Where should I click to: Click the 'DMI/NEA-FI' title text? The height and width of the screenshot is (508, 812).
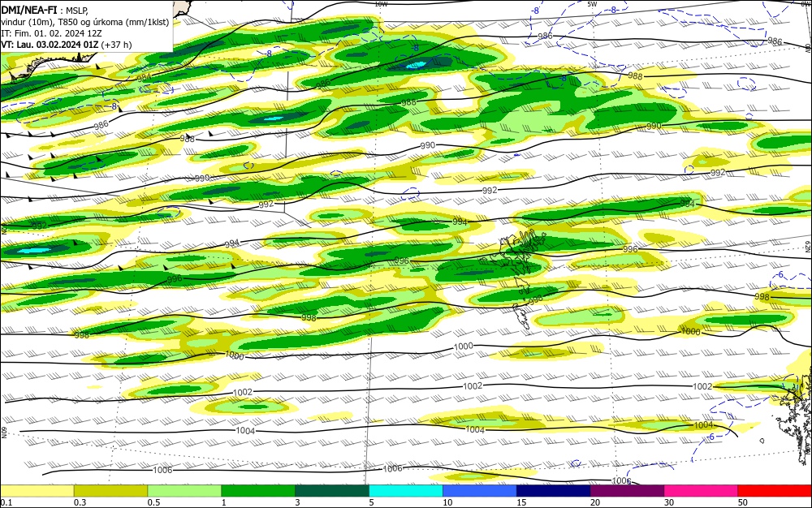29,11
